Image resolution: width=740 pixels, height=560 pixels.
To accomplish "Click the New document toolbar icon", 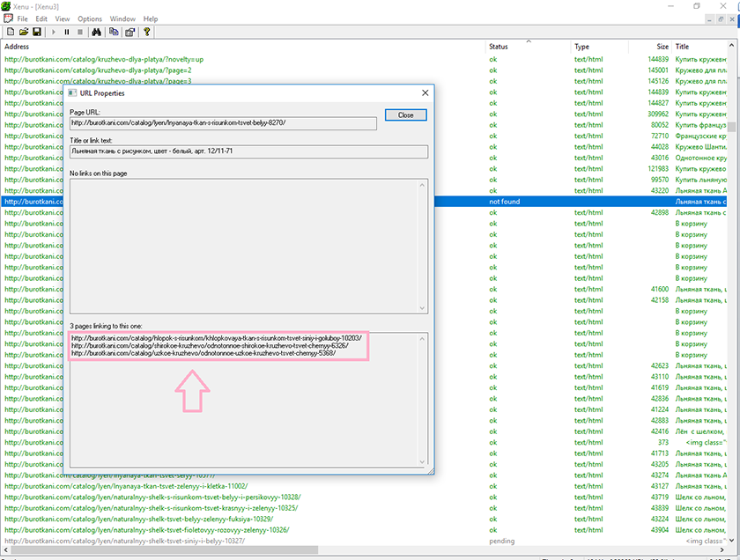I will [11, 32].
